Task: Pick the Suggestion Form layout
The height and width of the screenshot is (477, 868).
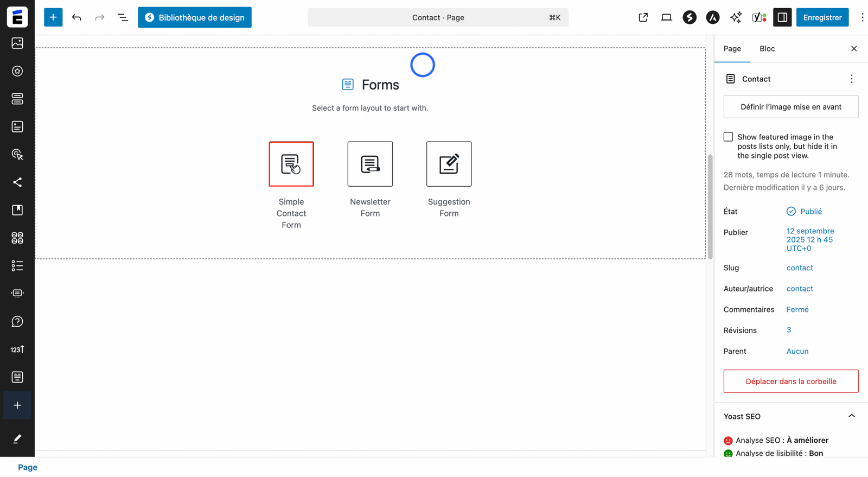Action: (449, 164)
